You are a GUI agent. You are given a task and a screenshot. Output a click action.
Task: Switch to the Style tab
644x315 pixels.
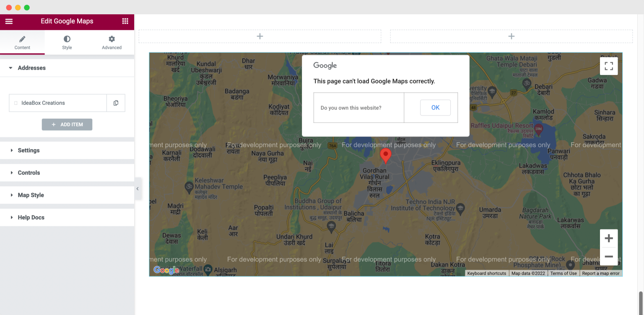[x=67, y=42]
